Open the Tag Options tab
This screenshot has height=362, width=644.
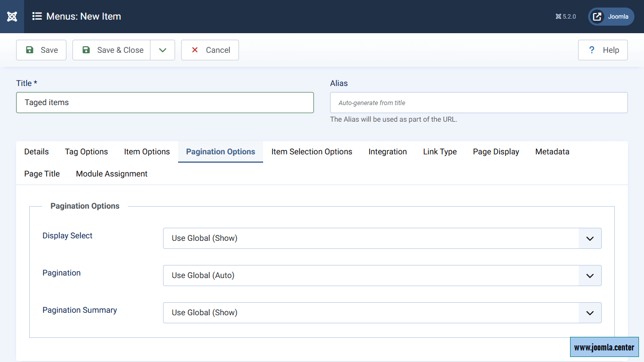[x=87, y=152]
